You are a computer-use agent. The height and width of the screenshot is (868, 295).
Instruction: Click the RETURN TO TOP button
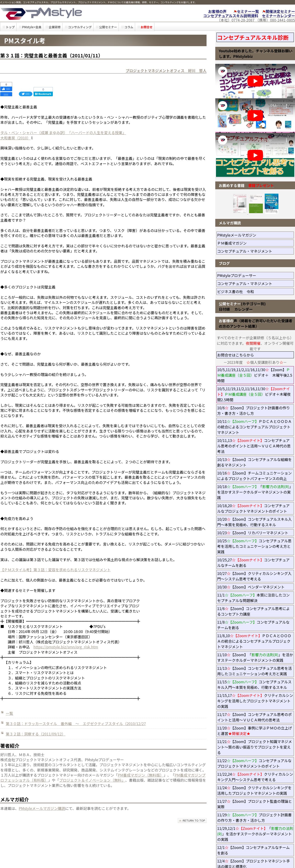192,820
